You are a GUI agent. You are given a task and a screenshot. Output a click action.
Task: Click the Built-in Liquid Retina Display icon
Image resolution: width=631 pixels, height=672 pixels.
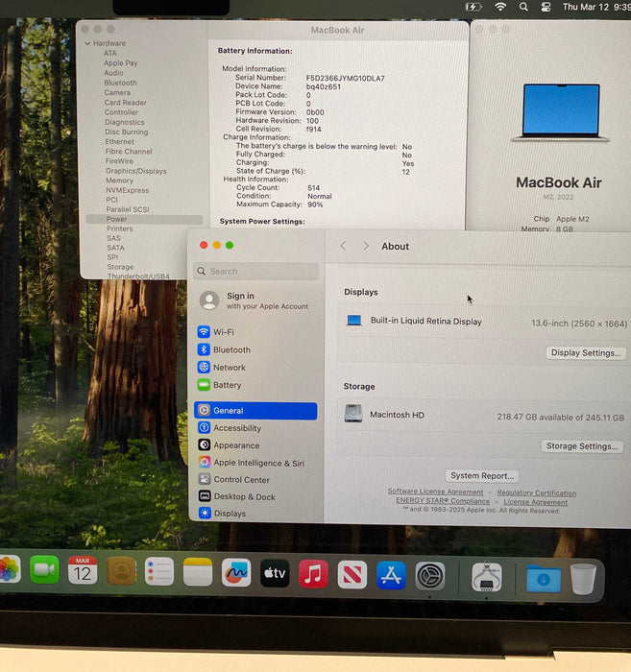(x=354, y=321)
